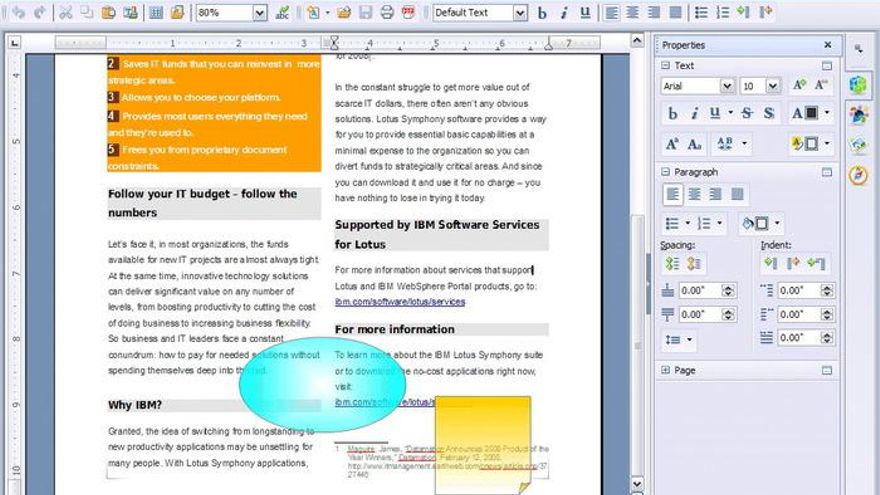Screen dimensions: 880x495
Task: Toggle align left in Paragraph section
Action: (x=674, y=194)
